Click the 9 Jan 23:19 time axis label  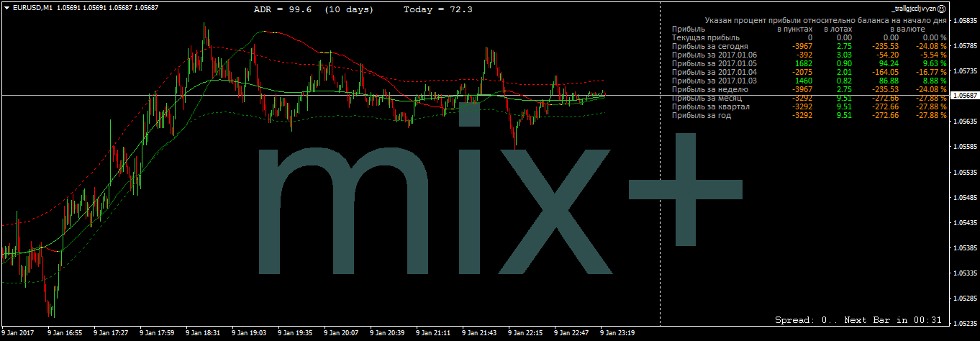pyautogui.click(x=617, y=333)
